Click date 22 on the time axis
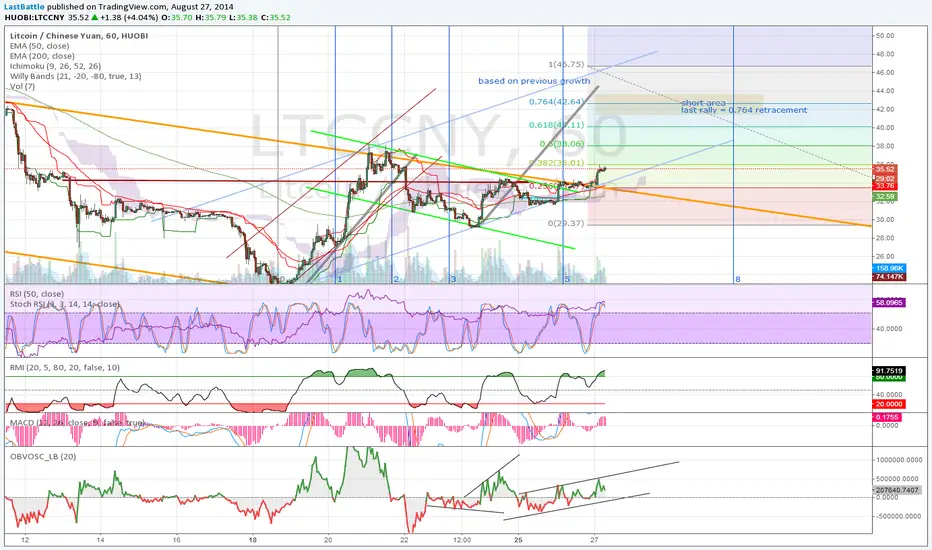This screenshot has width=932, height=550. 404,540
